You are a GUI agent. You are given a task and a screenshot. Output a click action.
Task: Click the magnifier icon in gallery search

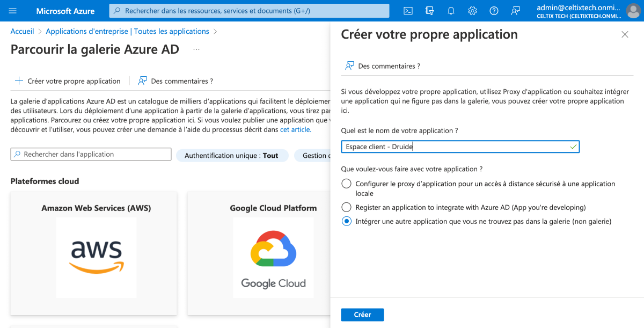tap(18, 154)
